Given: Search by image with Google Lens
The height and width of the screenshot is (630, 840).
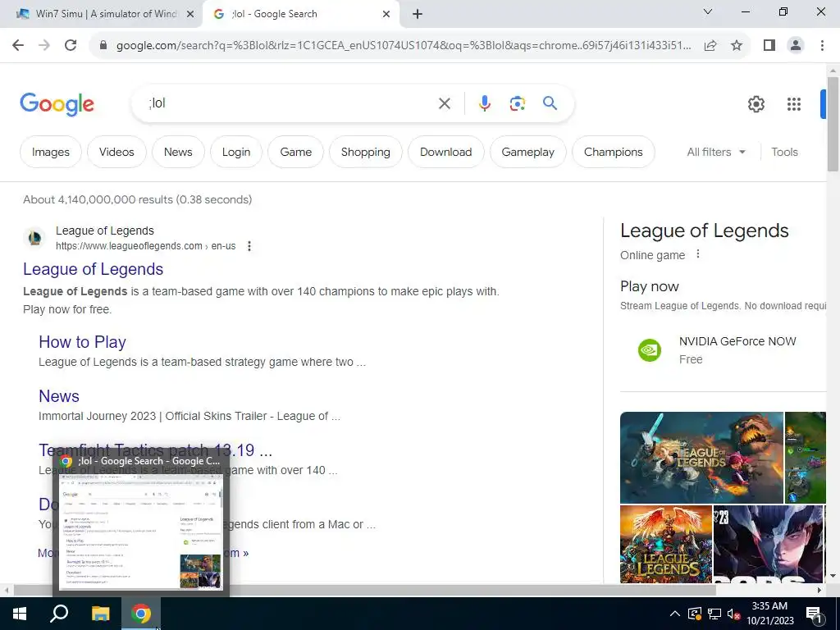Looking at the screenshot, I should 517,103.
